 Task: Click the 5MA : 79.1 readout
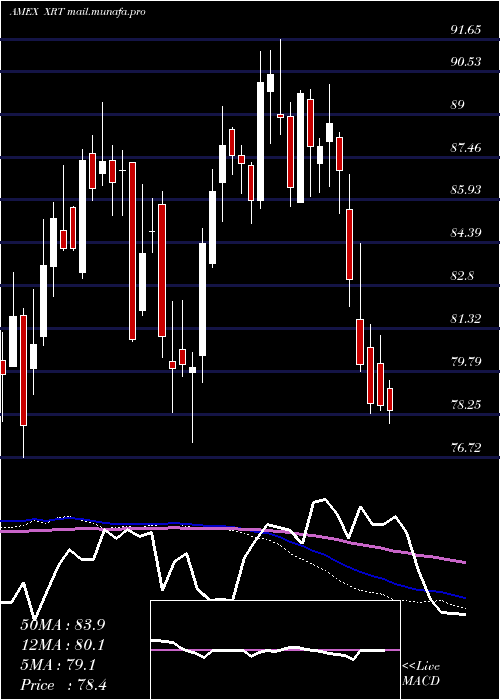(x=58, y=666)
